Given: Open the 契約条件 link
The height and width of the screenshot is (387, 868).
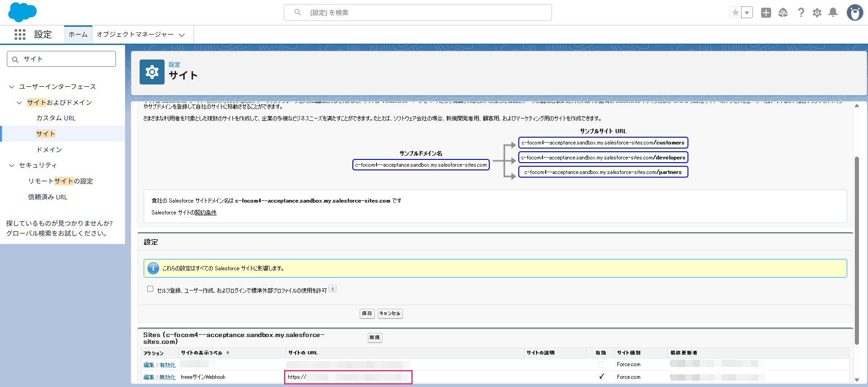Looking at the screenshot, I should 206,213.
